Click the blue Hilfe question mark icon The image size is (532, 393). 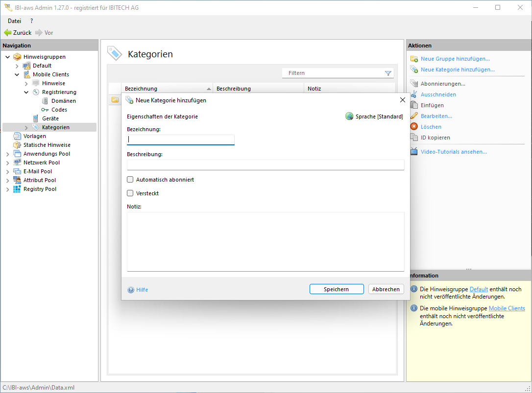131,290
